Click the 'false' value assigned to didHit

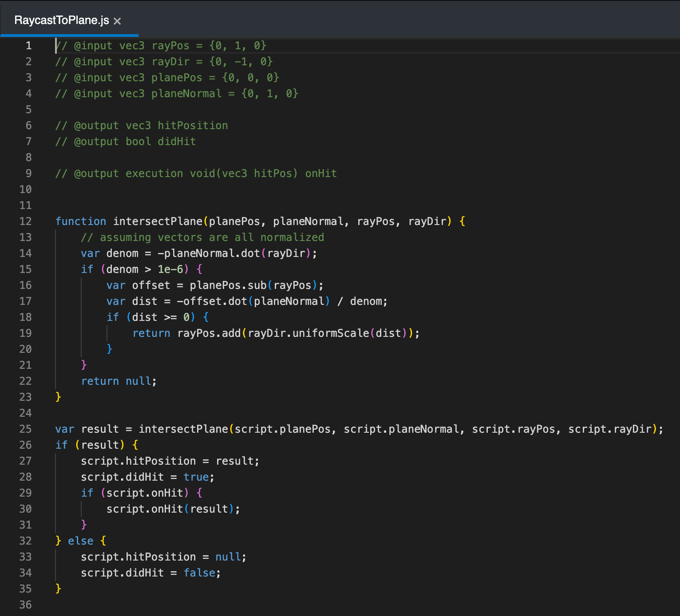(x=199, y=573)
